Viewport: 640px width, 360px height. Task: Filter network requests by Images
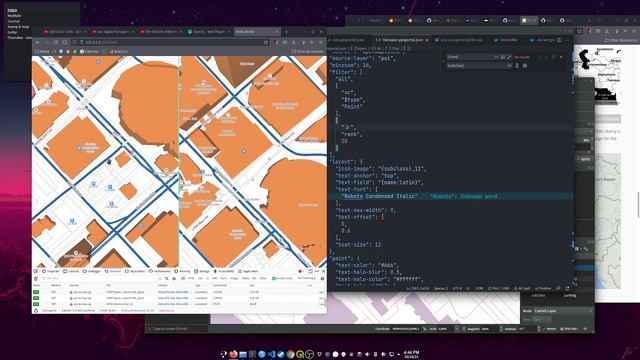tap(234, 278)
